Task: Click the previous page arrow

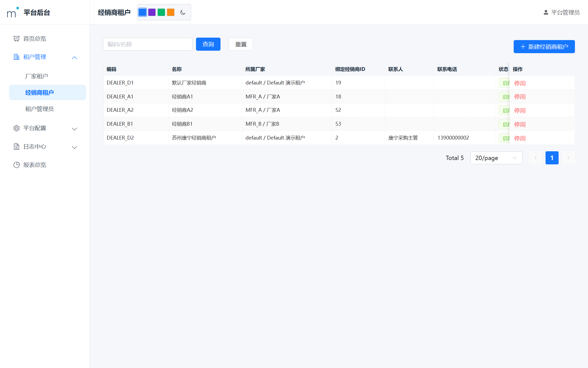Action: [535, 158]
